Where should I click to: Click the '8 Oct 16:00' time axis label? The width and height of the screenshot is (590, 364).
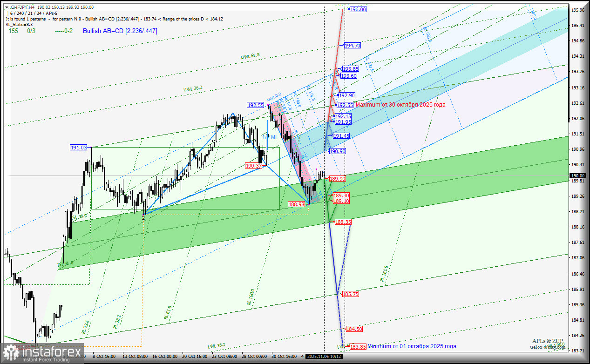point(104,356)
